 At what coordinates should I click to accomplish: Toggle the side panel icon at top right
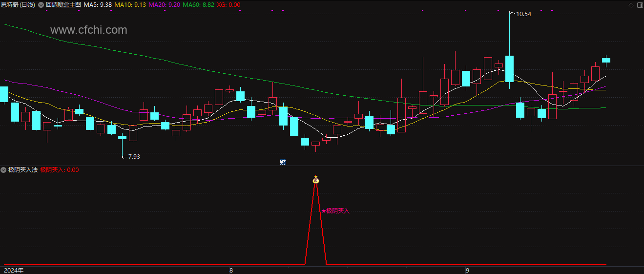coord(639,5)
